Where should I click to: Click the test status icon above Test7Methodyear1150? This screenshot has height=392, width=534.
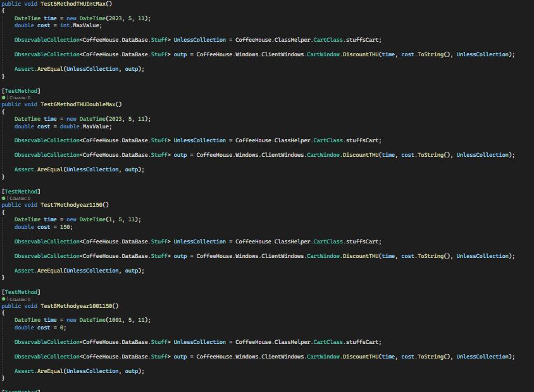tap(4, 198)
